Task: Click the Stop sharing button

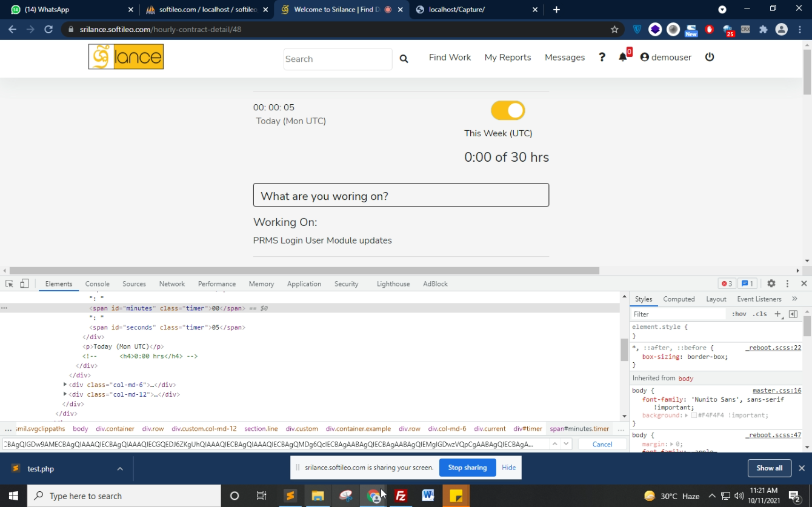Action: click(x=467, y=468)
